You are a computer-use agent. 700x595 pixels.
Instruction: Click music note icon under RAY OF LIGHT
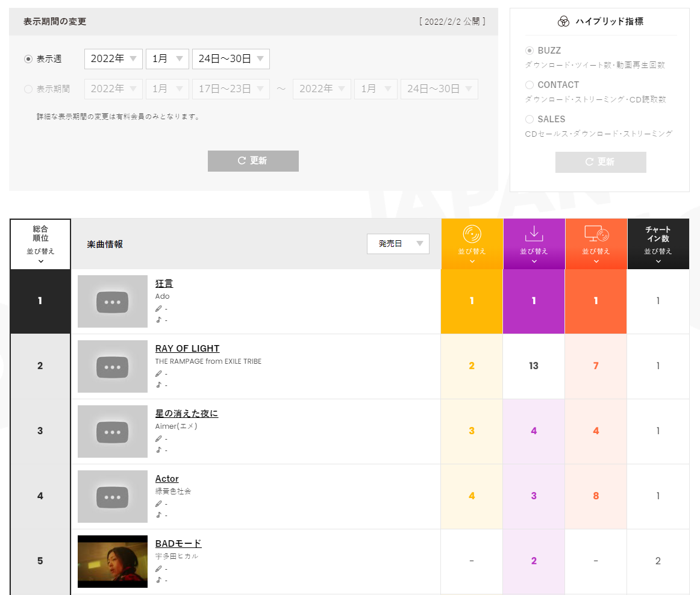click(158, 385)
